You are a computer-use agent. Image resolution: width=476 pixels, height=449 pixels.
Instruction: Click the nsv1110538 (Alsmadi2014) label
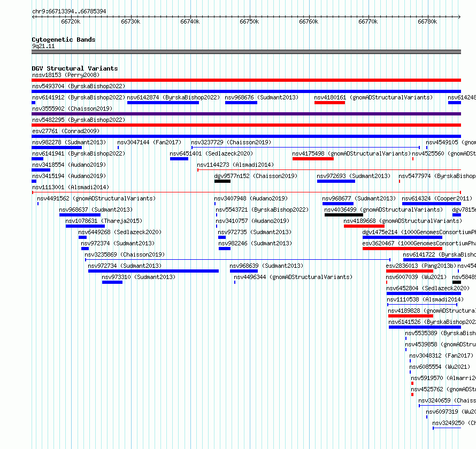tap(425, 299)
